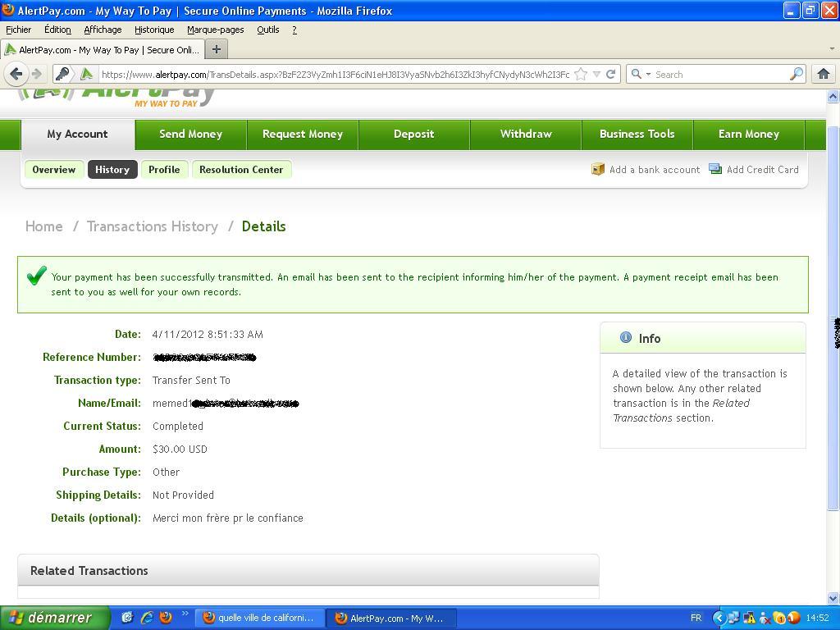Expand the quick launch chevron
Image resolution: width=840 pixels, height=630 pixels.
(185, 614)
